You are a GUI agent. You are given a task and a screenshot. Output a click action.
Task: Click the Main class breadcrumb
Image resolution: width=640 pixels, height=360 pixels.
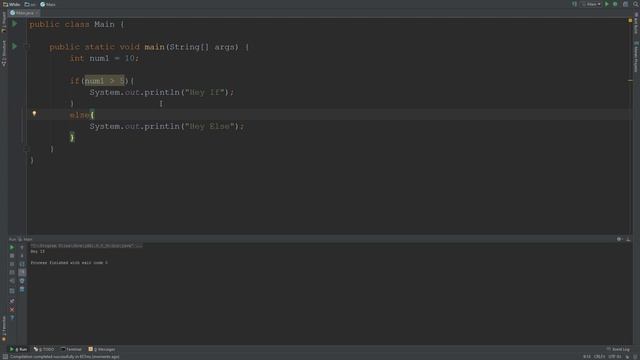coord(48,4)
